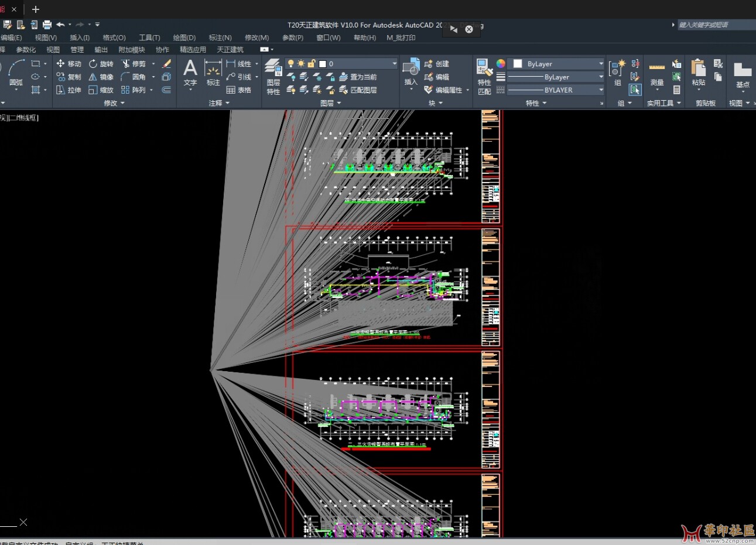This screenshot has width=756, height=545.
Task: Click the Insert block (插入) icon
Action: (x=411, y=72)
